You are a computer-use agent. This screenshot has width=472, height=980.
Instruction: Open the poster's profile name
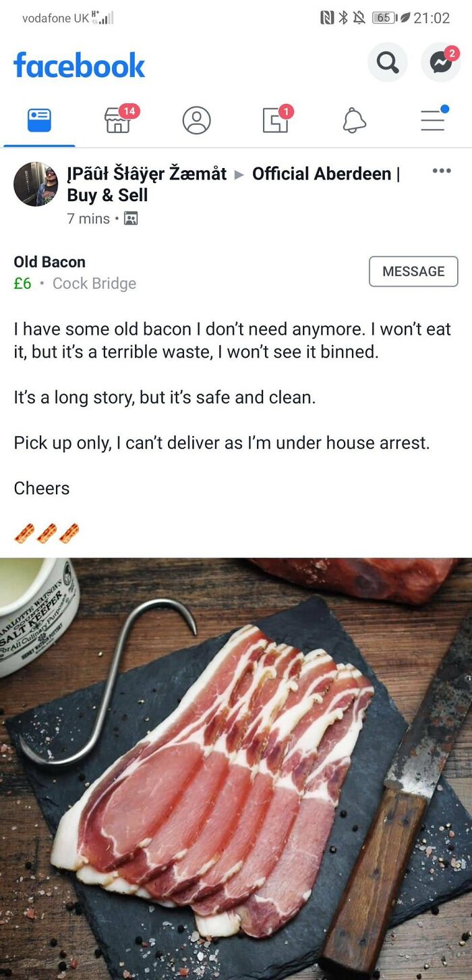146,173
